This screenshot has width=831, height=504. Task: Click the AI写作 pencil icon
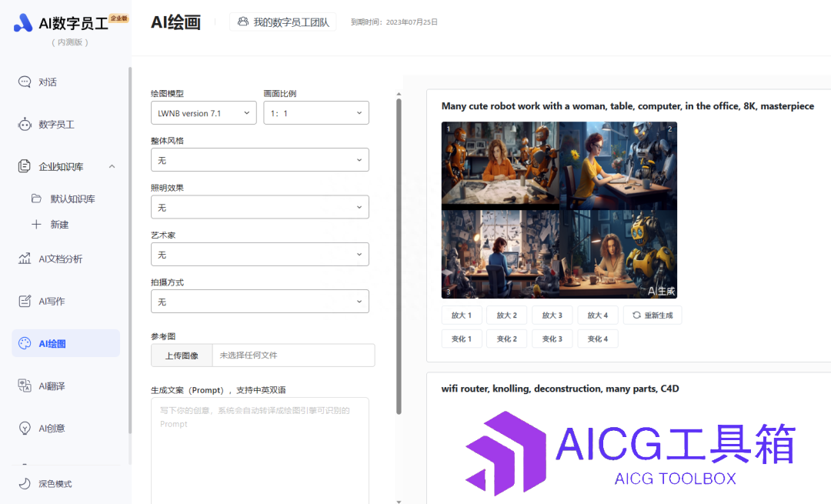pos(25,301)
